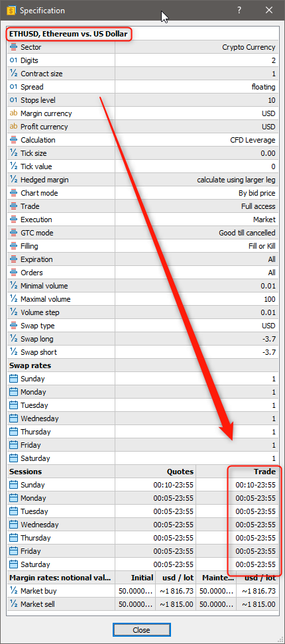This screenshot has width=285, height=644.
Task: Select the Stops level row
Action: coord(142,100)
